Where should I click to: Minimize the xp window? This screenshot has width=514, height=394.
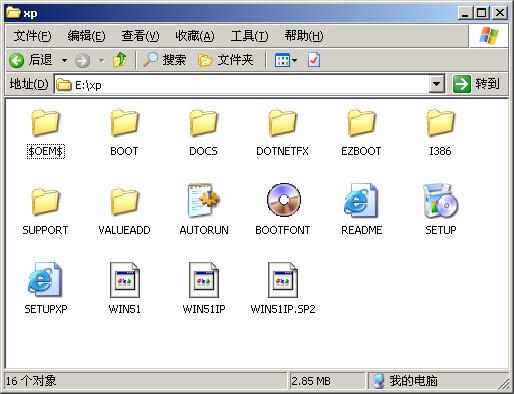click(x=465, y=13)
